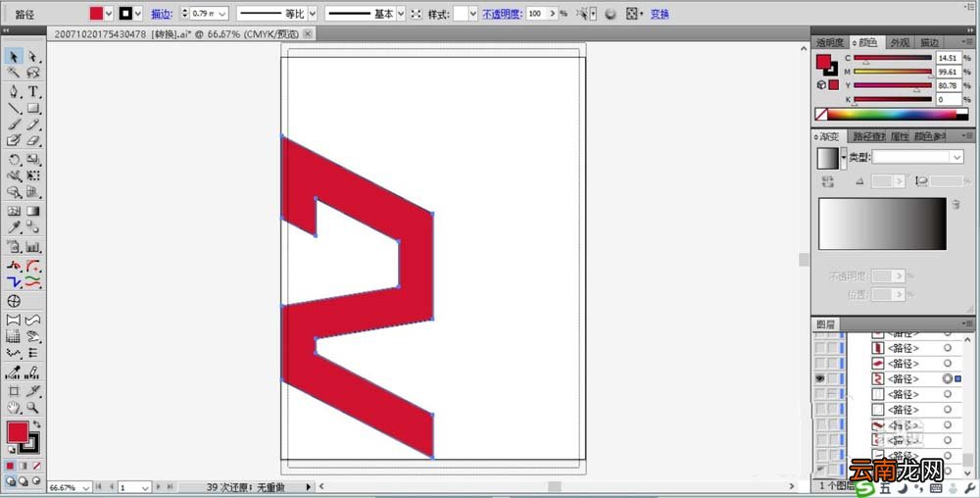Select the Paintbrush tool
The image size is (980, 498).
(13, 124)
